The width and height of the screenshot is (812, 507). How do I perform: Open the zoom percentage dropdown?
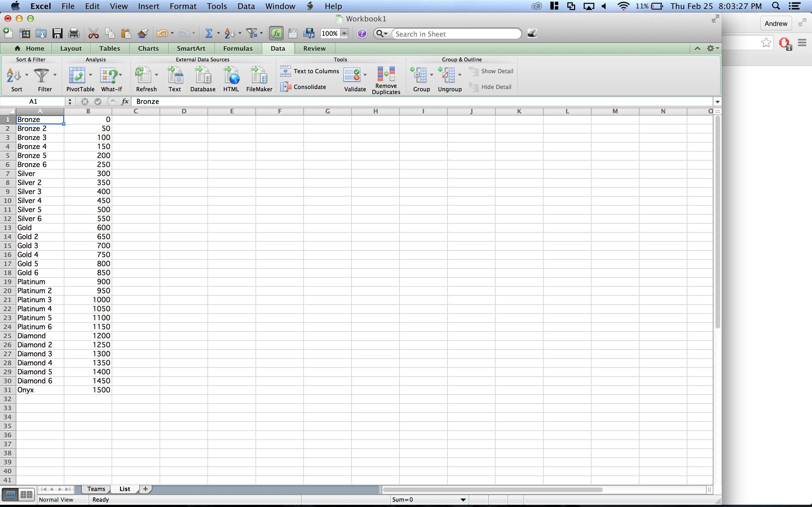[x=344, y=34]
